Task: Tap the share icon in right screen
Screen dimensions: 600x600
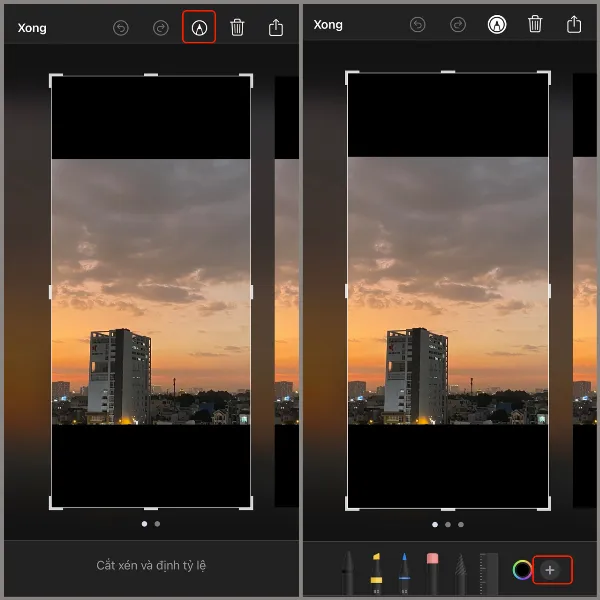Action: tap(574, 25)
